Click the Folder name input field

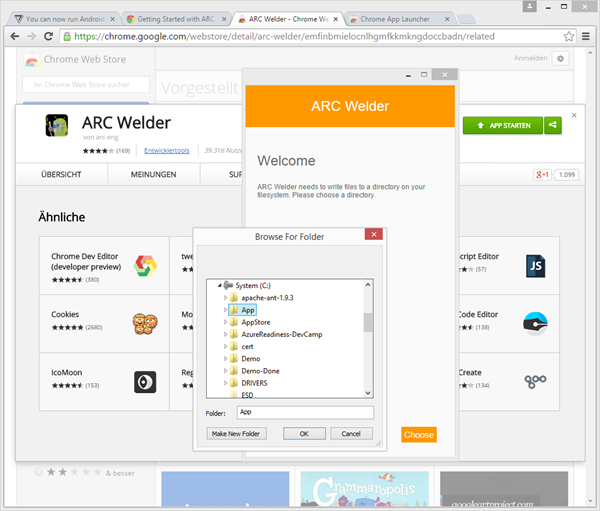pos(305,412)
